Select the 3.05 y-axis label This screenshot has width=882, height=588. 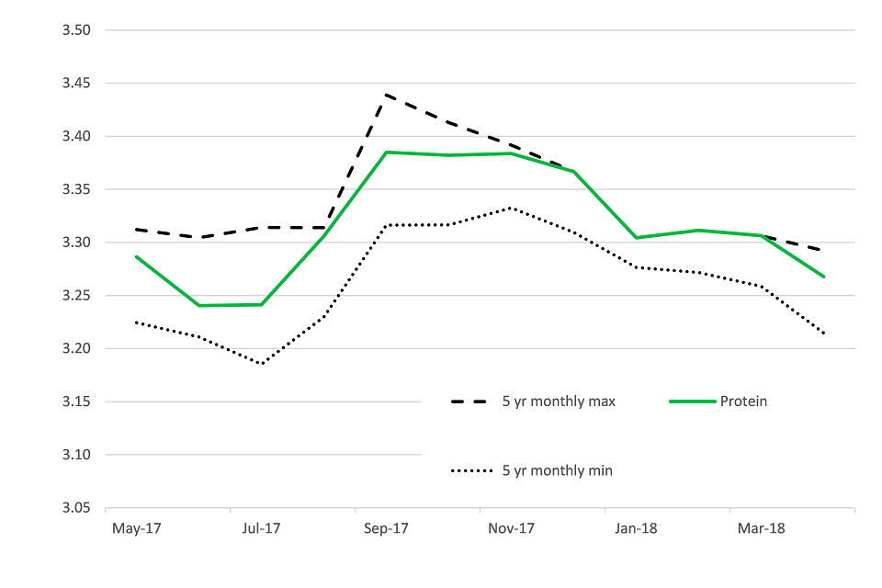click(78, 508)
